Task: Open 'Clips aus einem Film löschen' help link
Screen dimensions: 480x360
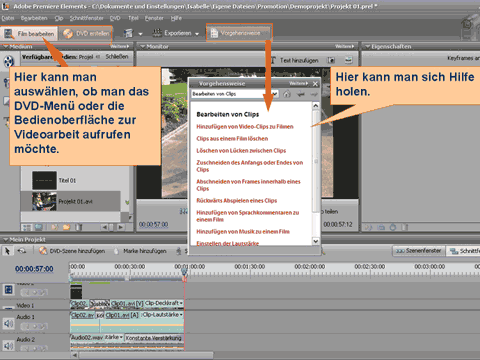Action: [x=232, y=139]
